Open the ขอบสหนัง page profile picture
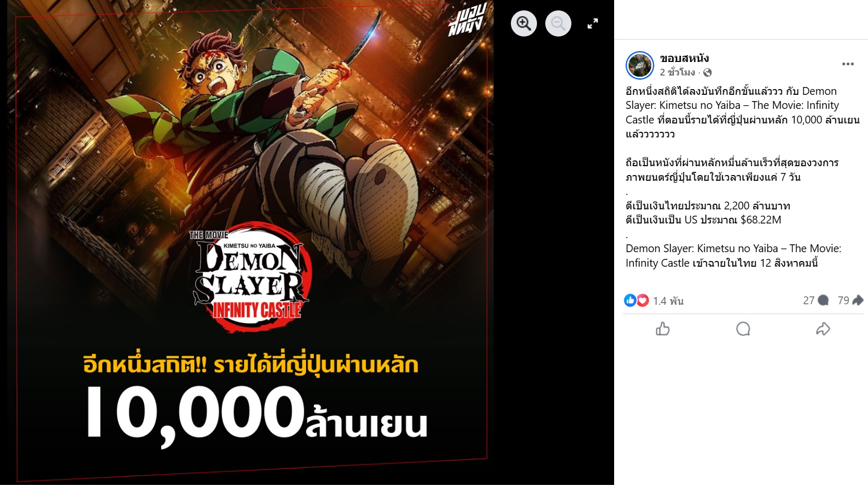Viewport: 868px width, 485px height. (640, 65)
